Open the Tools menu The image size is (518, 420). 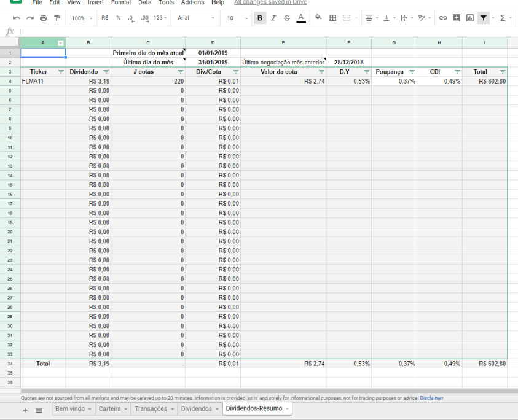click(166, 2)
